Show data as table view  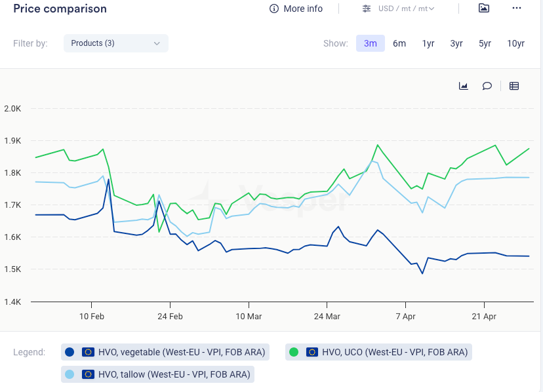pyautogui.click(x=514, y=86)
